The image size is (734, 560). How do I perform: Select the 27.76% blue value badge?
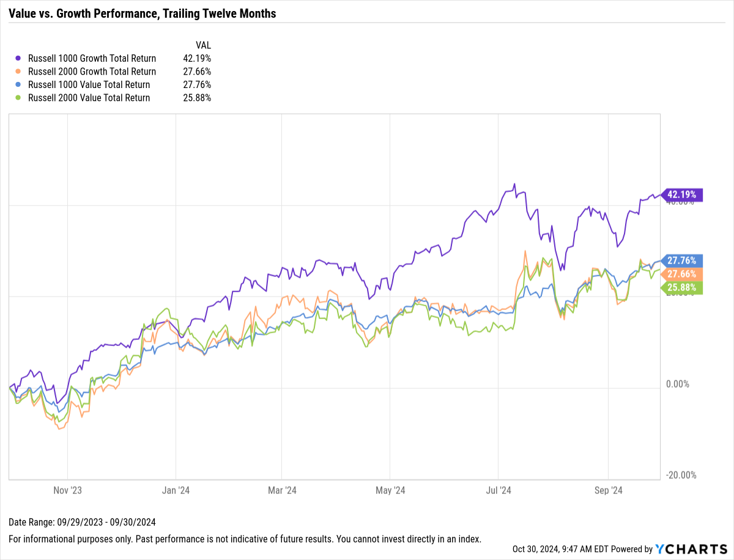(683, 260)
